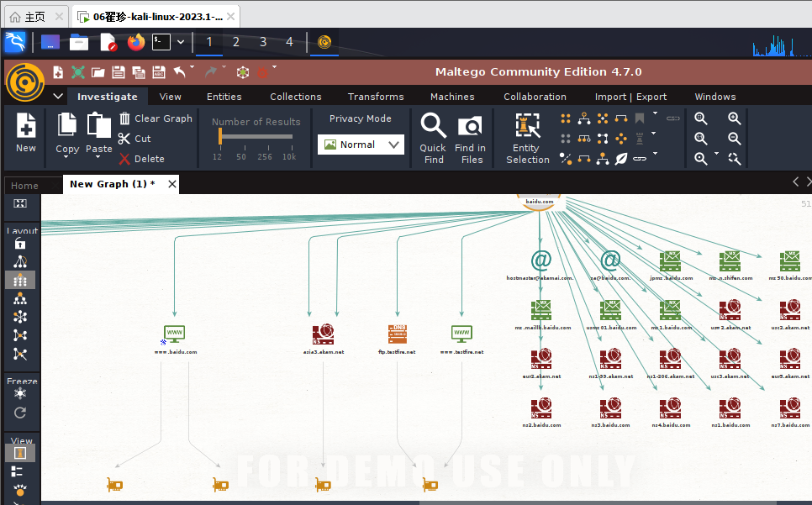Expand third row selection tools arrow
Viewport: 812px width, 505px height.
pos(655,153)
